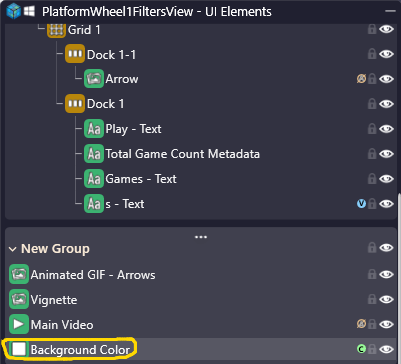Click the Play - Text element icon
The height and width of the screenshot is (364, 401).
pos(94,129)
